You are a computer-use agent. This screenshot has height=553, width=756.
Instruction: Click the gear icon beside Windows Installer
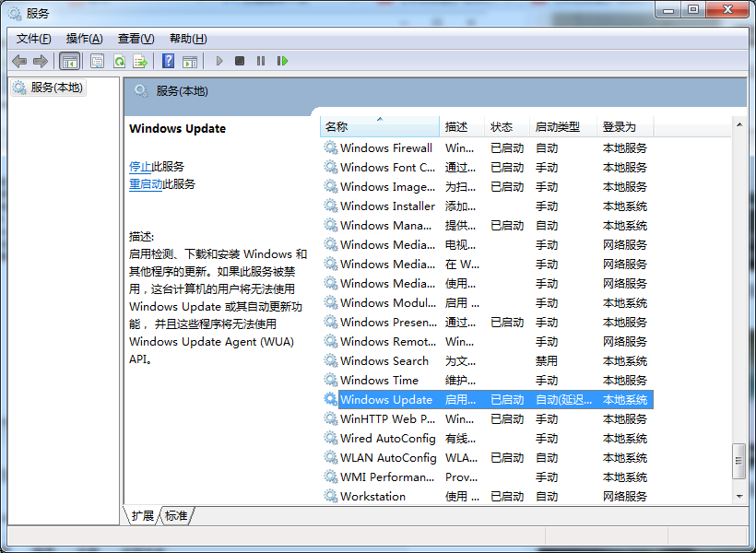coord(330,206)
